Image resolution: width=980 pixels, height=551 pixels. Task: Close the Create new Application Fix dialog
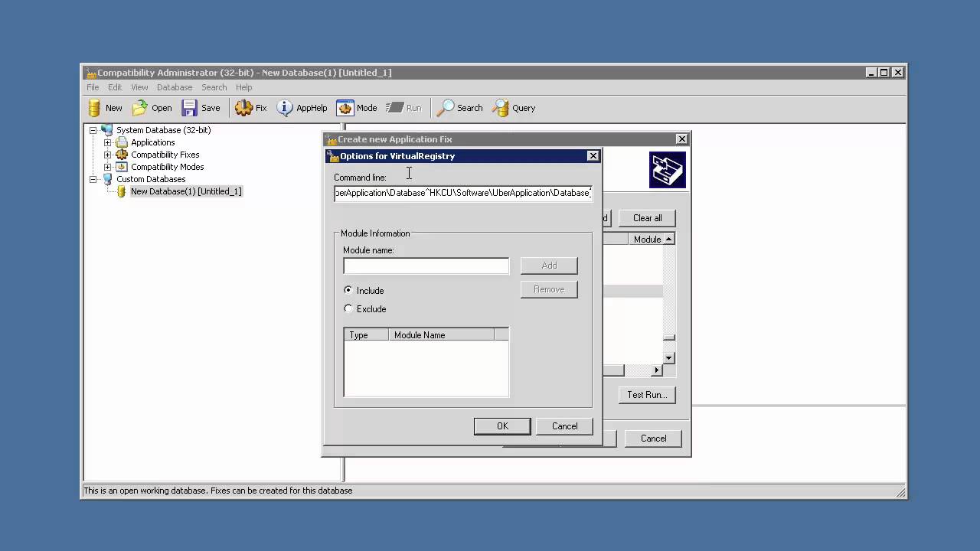[681, 139]
